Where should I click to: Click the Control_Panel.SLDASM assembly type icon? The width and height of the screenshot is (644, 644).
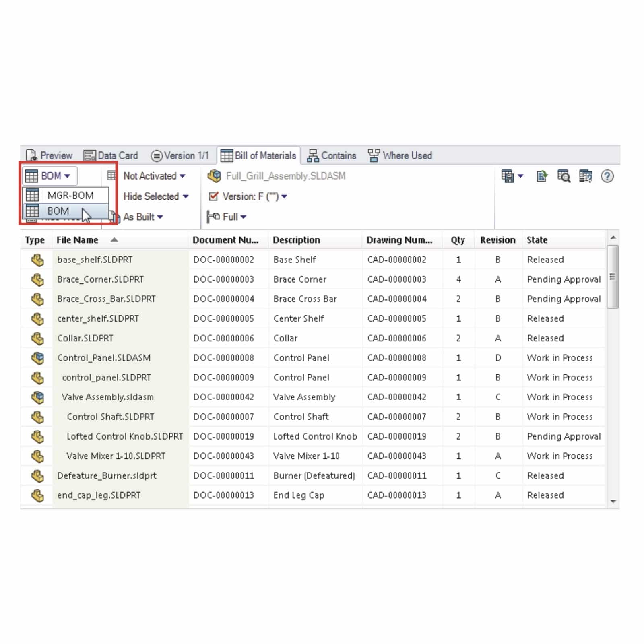tap(37, 358)
